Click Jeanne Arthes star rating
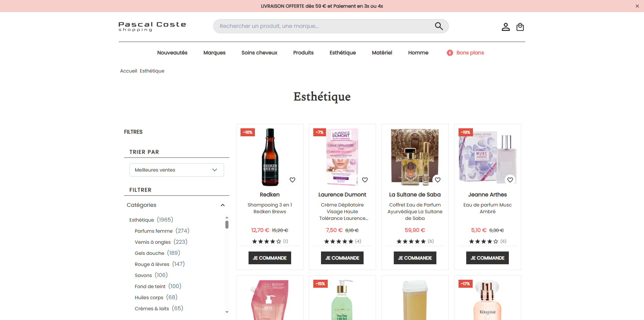The width and height of the screenshot is (644, 320). pos(484,241)
